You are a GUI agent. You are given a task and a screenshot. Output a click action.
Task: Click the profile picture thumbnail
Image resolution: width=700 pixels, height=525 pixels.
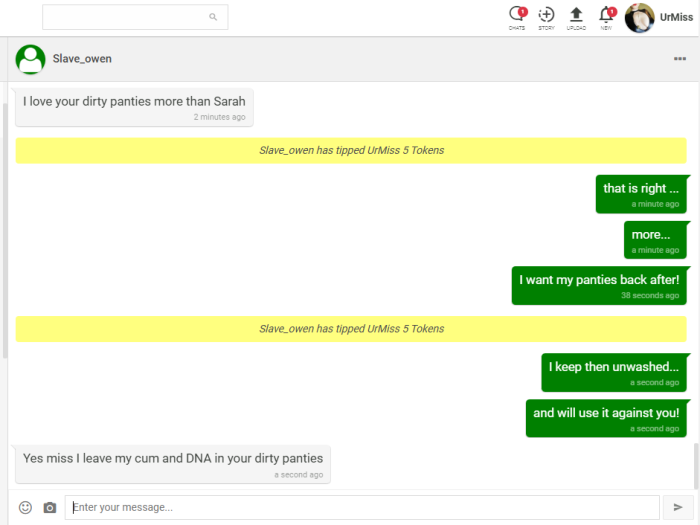click(639, 17)
